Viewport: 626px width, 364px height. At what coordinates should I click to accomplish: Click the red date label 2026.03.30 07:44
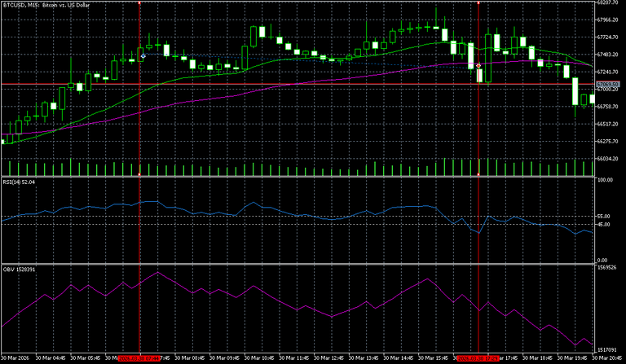coord(139,358)
